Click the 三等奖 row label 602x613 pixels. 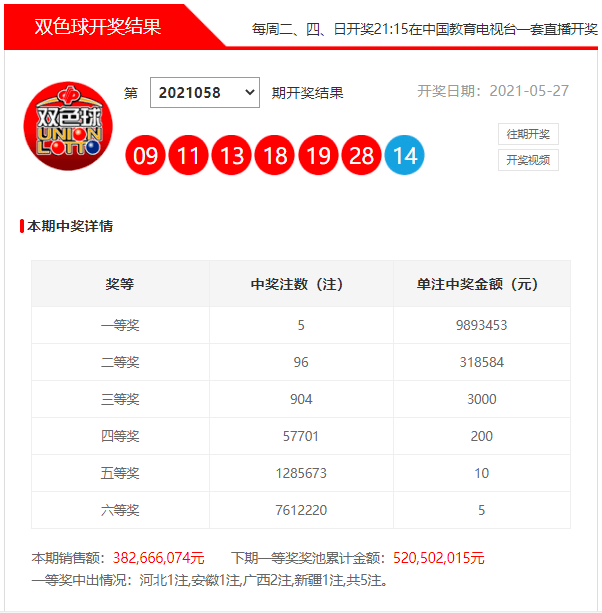pos(120,399)
